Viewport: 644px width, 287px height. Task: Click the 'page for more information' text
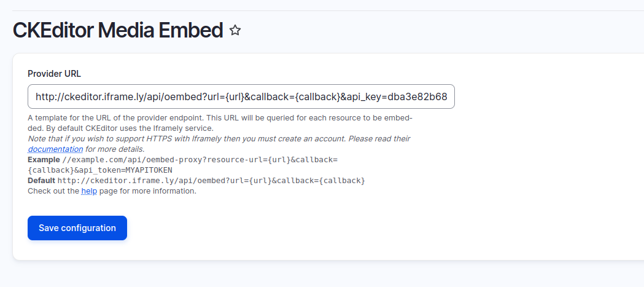(147, 191)
